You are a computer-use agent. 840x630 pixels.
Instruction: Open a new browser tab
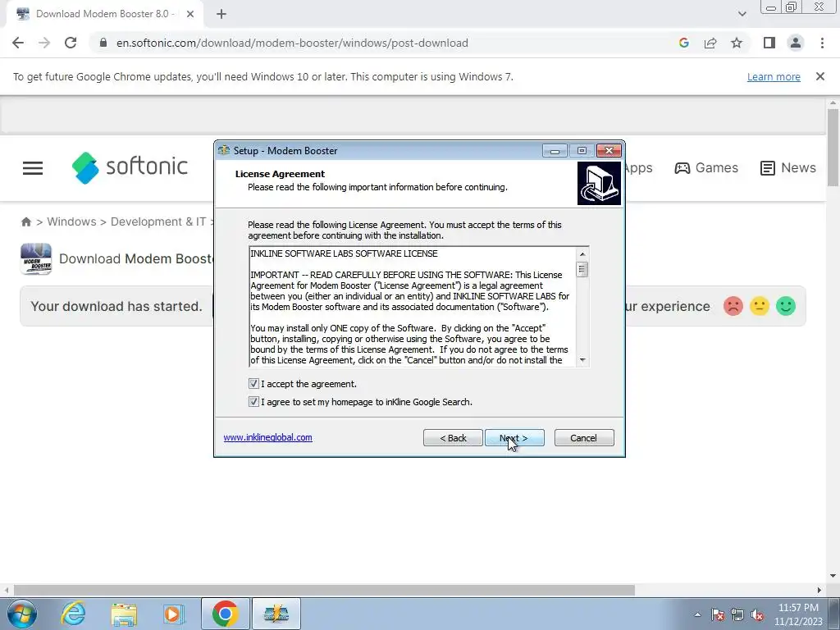click(221, 14)
